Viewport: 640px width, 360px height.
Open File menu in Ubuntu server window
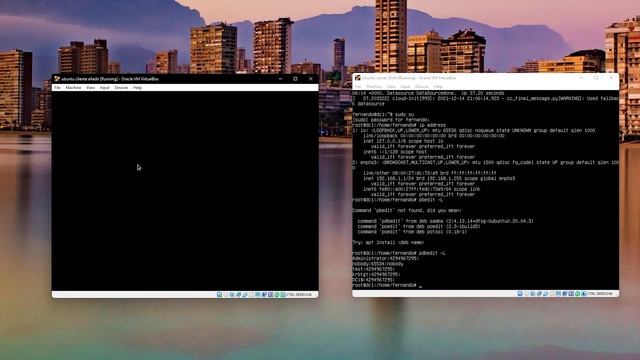pos(358,87)
